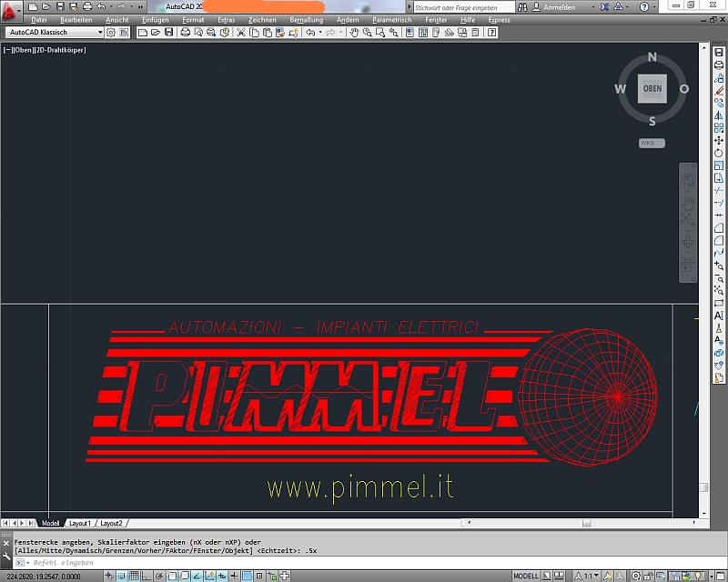Expand the search field arrow left of Stichwort
Screen dimensions: 728x582
(409, 7)
